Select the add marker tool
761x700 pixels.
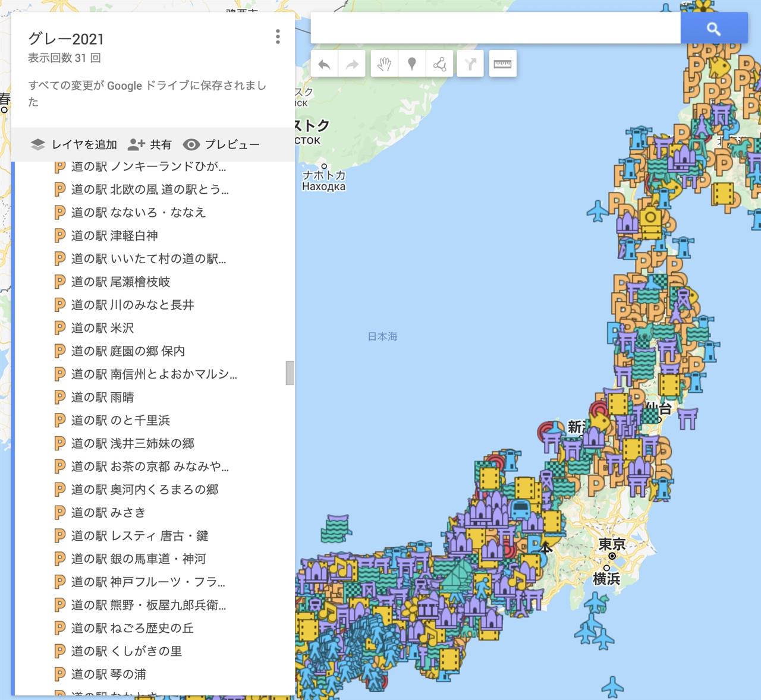(412, 64)
